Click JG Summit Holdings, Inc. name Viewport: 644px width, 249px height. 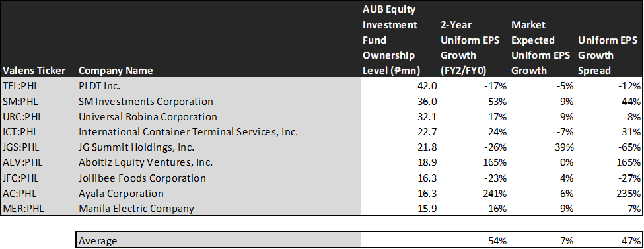click(x=136, y=147)
